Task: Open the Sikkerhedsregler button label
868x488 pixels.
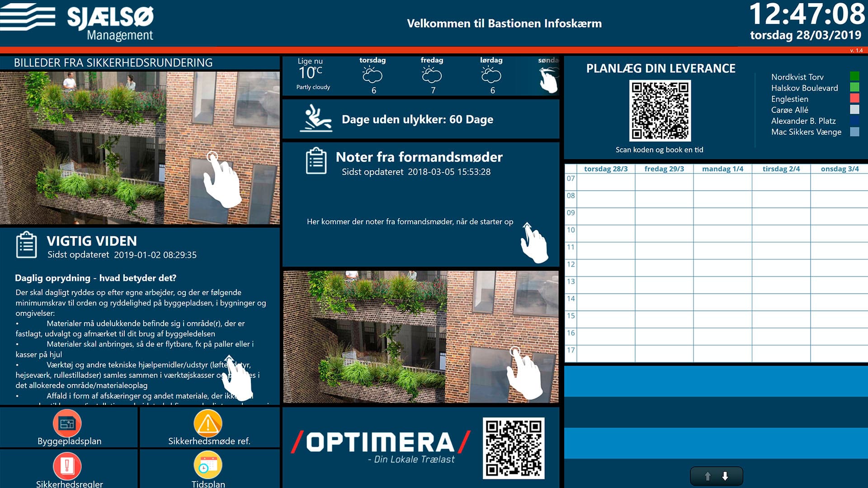Action: pyautogui.click(x=69, y=484)
